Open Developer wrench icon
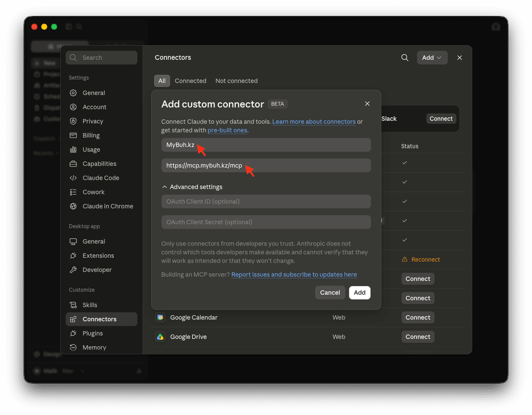 point(73,270)
